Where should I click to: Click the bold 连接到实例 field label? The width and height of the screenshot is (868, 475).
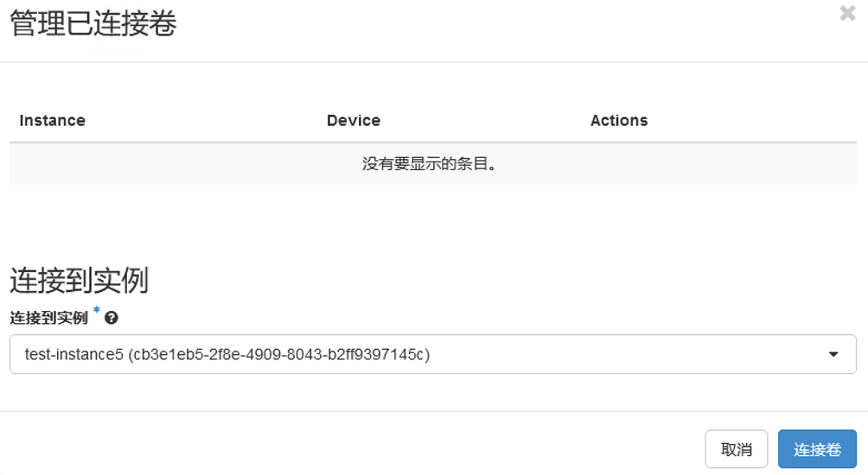tap(48, 318)
